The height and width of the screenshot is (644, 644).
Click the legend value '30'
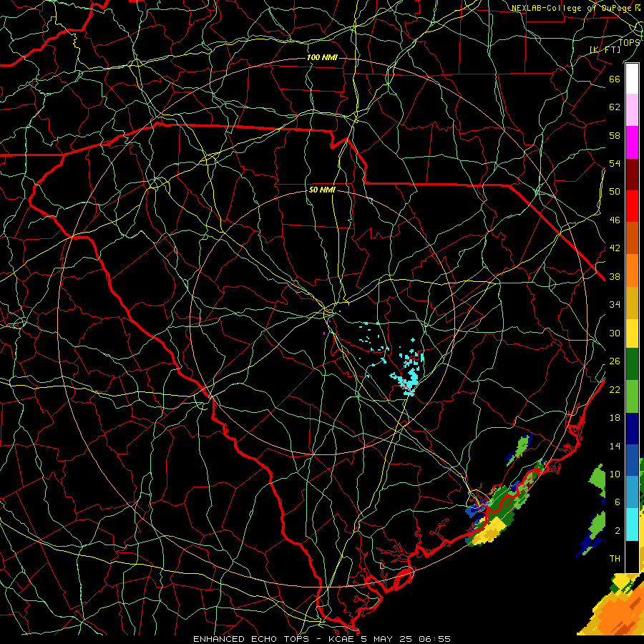coord(615,333)
